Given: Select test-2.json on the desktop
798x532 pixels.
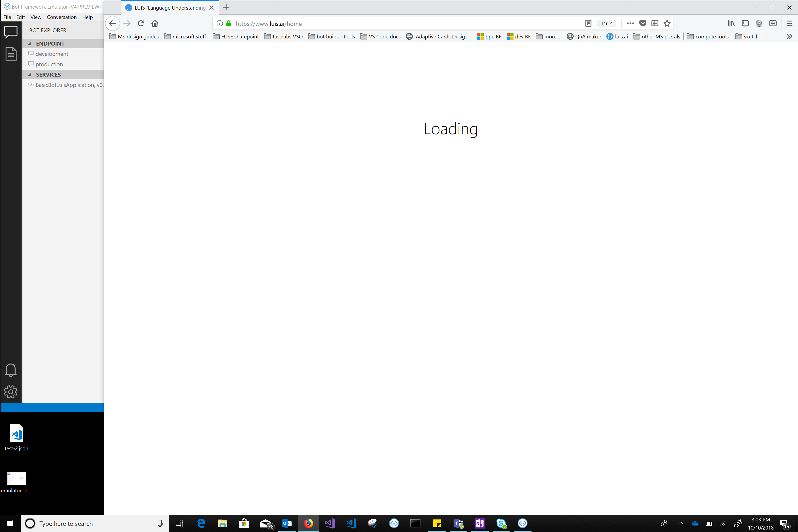Looking at the screenshot, I should (x=16, y=438).
